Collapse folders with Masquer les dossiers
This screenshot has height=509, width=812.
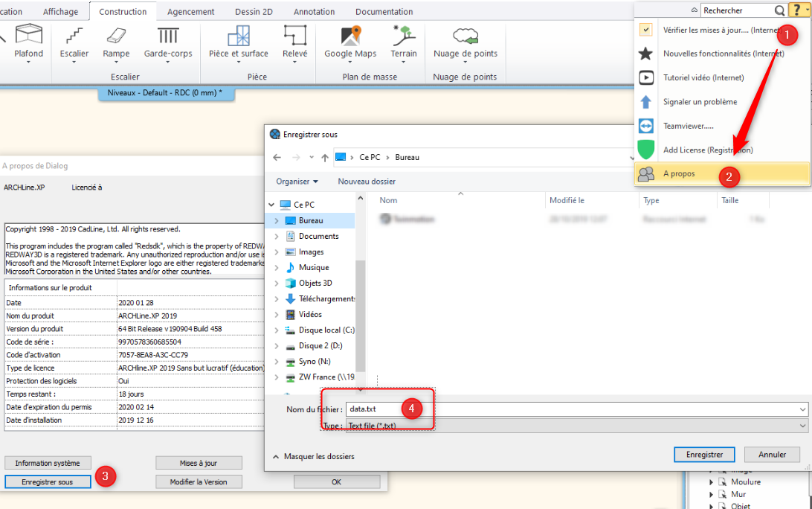click(314, 457)
